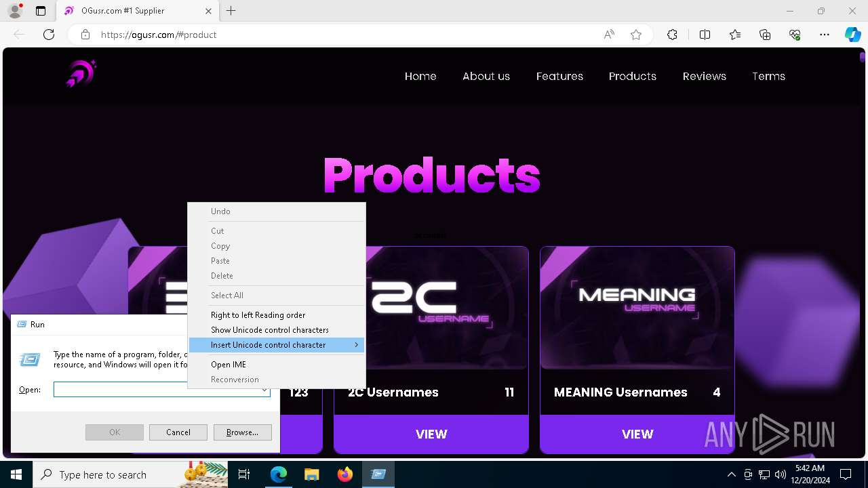
Task: Open the Windows Start menu
Action: tap(16, 474)
